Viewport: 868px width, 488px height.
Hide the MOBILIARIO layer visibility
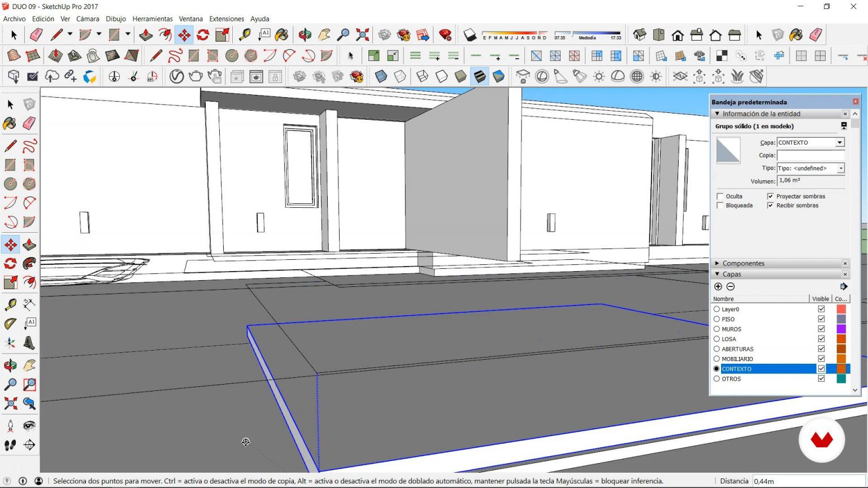point(821,359)
